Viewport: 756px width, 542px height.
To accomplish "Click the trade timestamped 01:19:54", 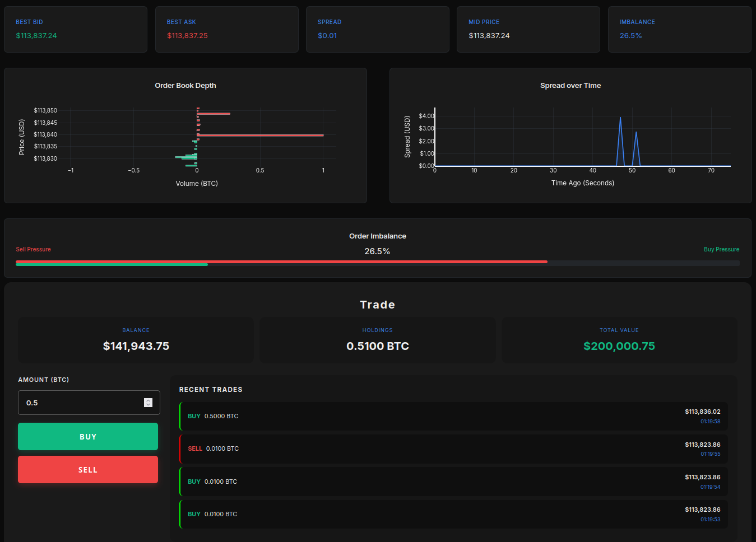I will click(453, 482).
